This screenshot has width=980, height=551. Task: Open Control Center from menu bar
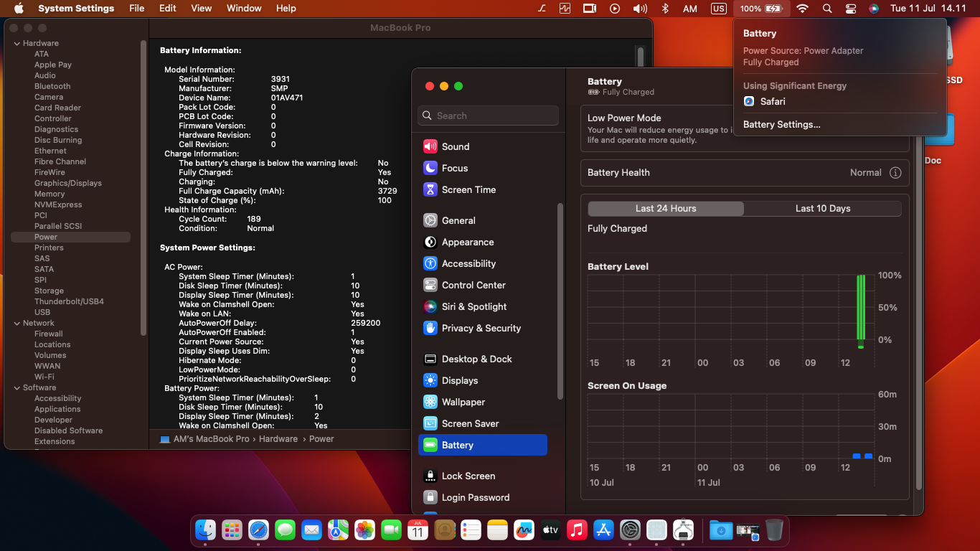[x=851, y=9]
